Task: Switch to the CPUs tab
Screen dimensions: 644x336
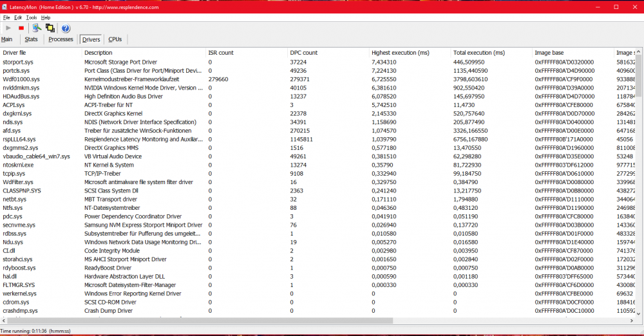Action: (x=115, y=39)
